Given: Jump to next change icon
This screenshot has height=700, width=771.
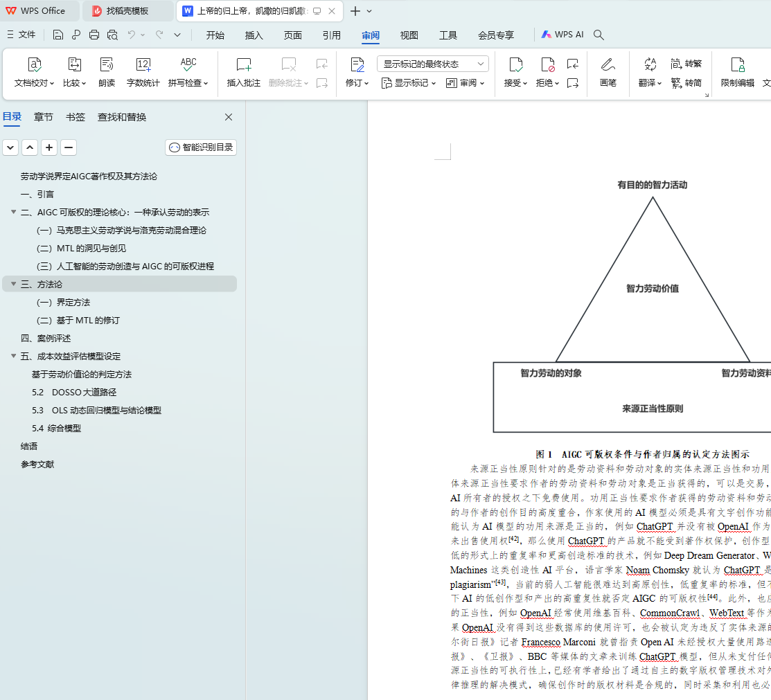Looking at the screenshot, I should tap(572, 83).
